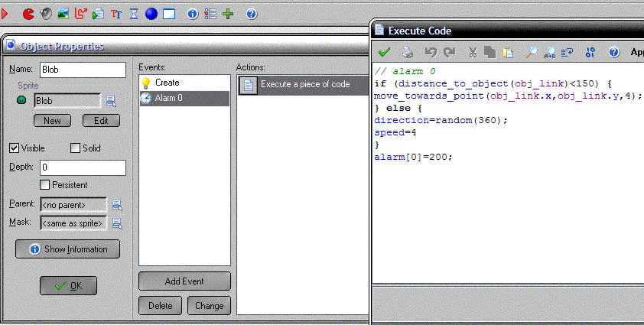
Task: Open Find with the magnifier icon
Action: (531, 52)
